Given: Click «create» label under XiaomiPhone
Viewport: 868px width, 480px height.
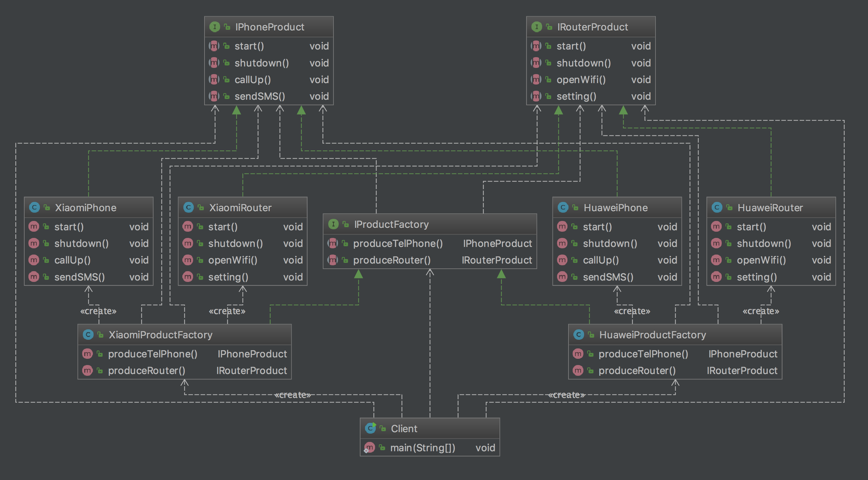Looking at the screenshot, I should pyautogui.click(x=98, y=311).
